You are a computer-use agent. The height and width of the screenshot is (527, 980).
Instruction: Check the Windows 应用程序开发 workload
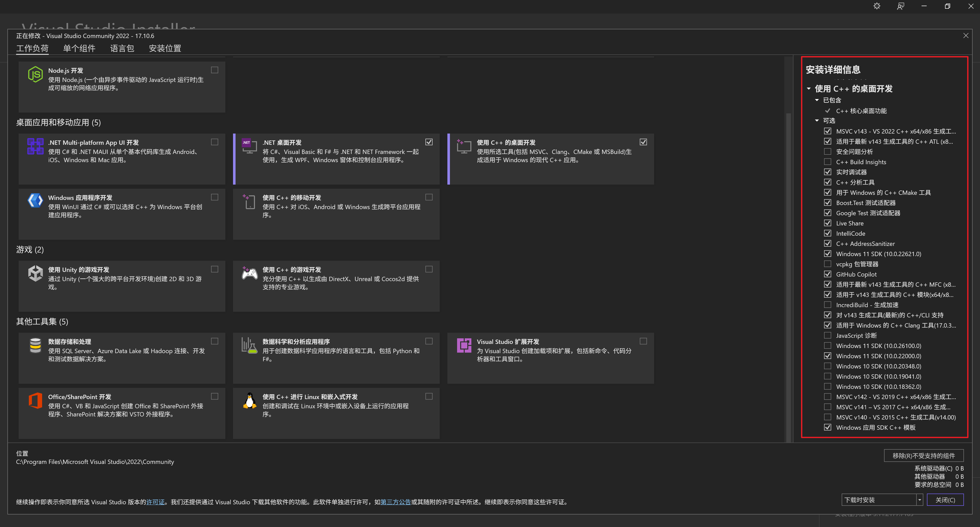215,197
